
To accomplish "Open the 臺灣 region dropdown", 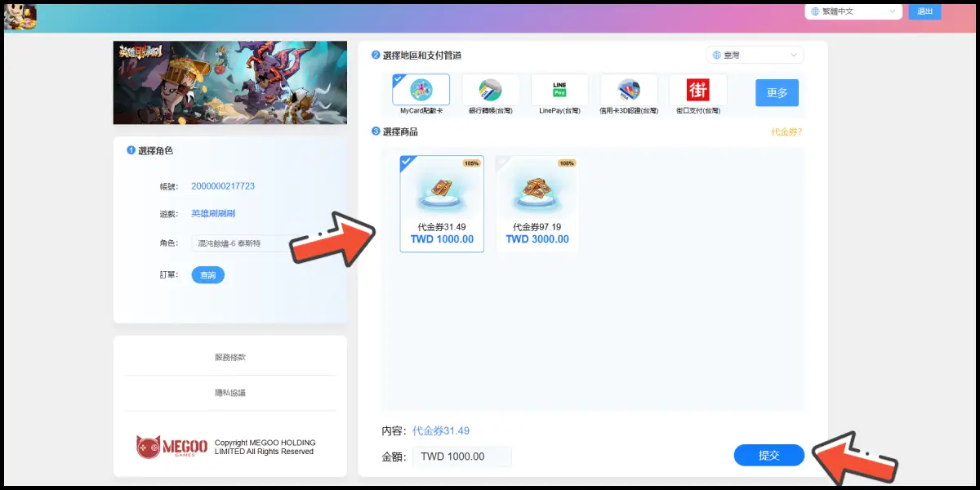I will 755,55.
